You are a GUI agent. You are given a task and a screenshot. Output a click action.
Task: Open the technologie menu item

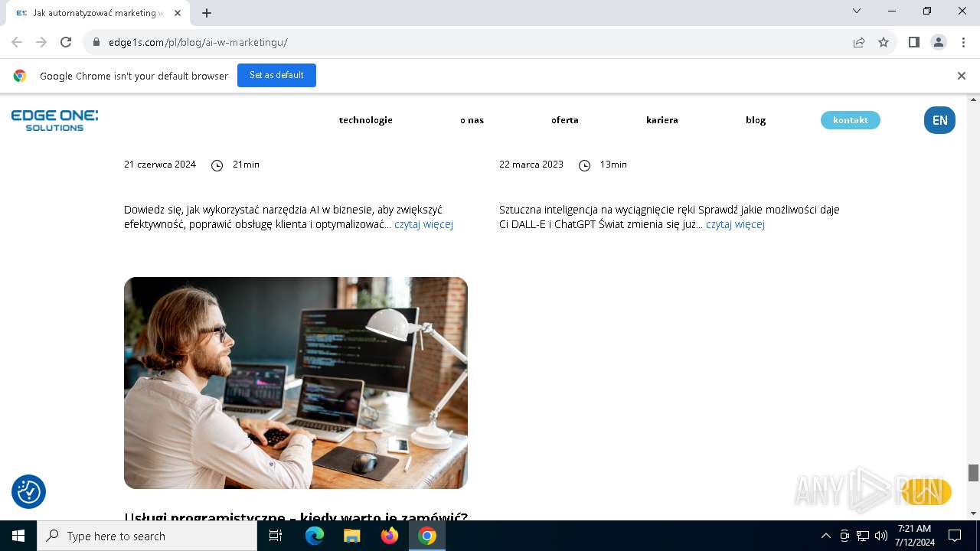(366, 120)
